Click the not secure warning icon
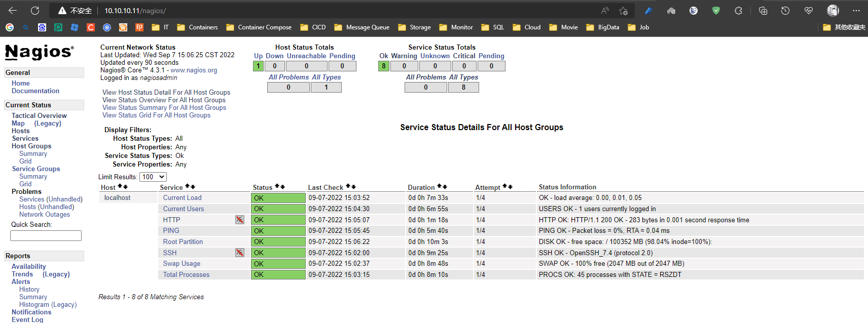 tap(62, 11)
